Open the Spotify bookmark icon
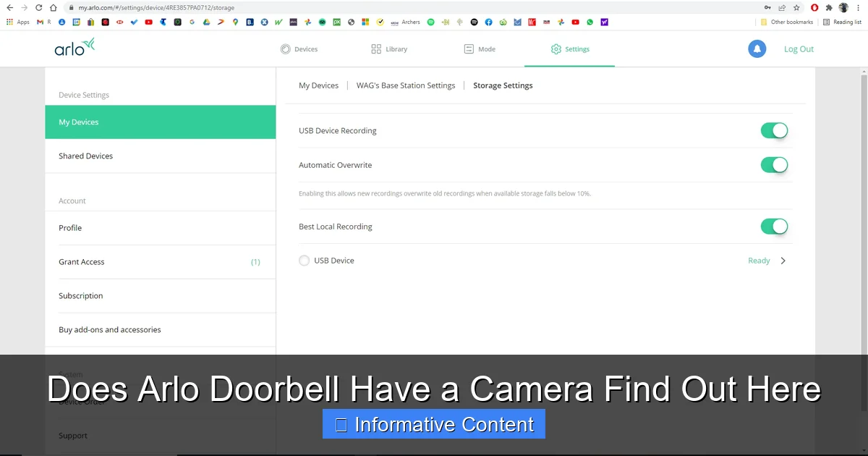 430,22
